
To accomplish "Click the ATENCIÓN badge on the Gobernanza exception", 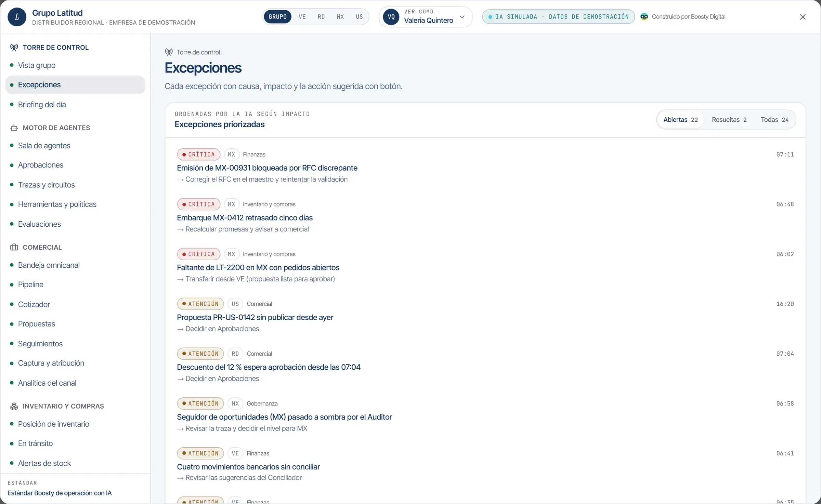I will tap(200, 403).
